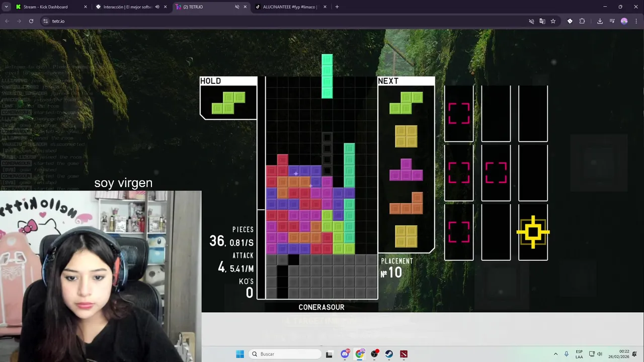View site information for tetr.io
Screen dimensions: 644x362
pyautogui.click(x=45, y=21)
